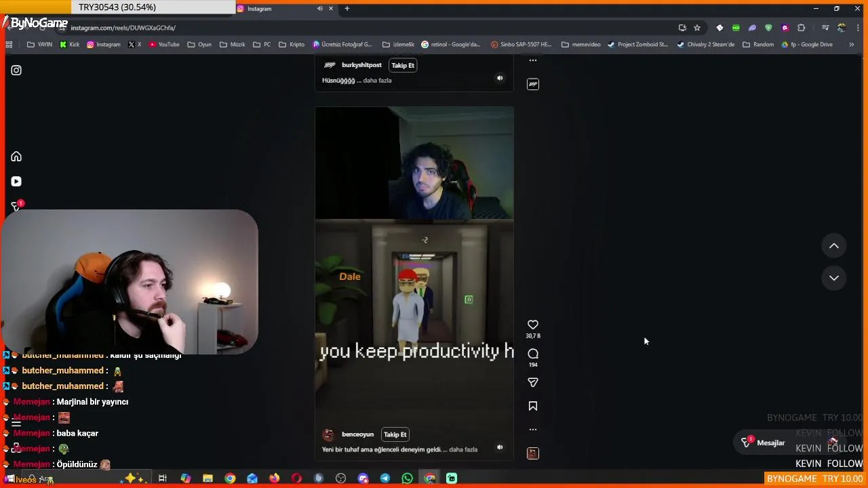Open more options beside benceoyun reel
868x488 pixels.
pyautogui.click(x=533, y=429)
